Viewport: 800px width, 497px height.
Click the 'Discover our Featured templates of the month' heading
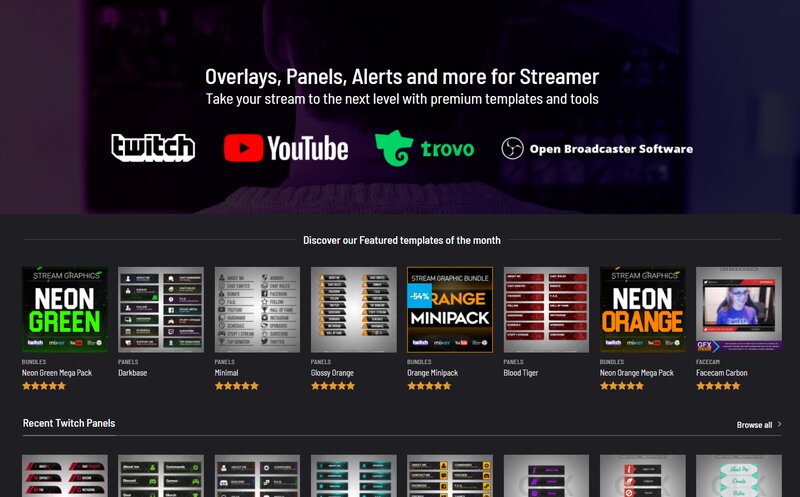coord(402,240)
